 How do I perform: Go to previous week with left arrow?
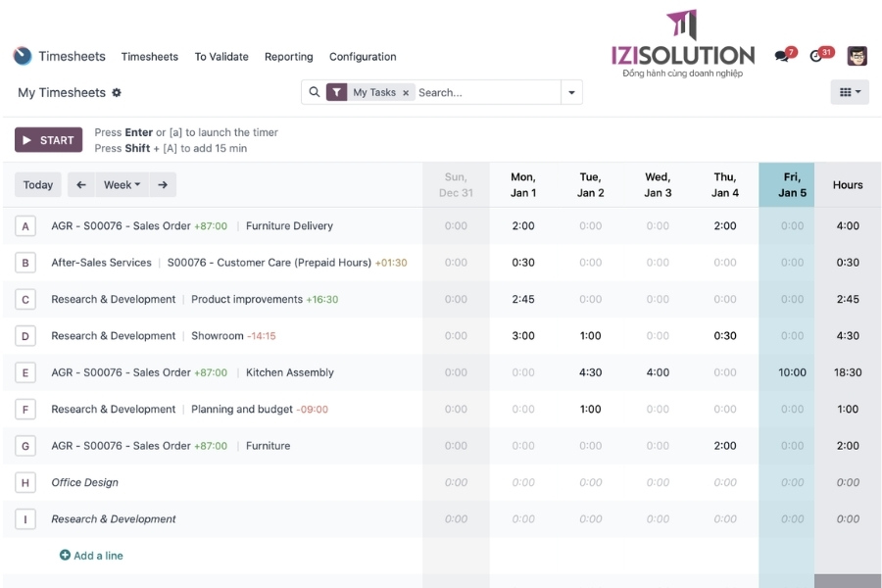[x=81, y=184]
